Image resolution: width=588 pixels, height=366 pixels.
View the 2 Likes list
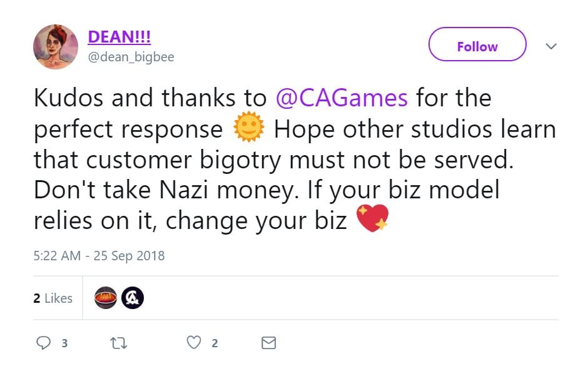(x=53, y=298)
